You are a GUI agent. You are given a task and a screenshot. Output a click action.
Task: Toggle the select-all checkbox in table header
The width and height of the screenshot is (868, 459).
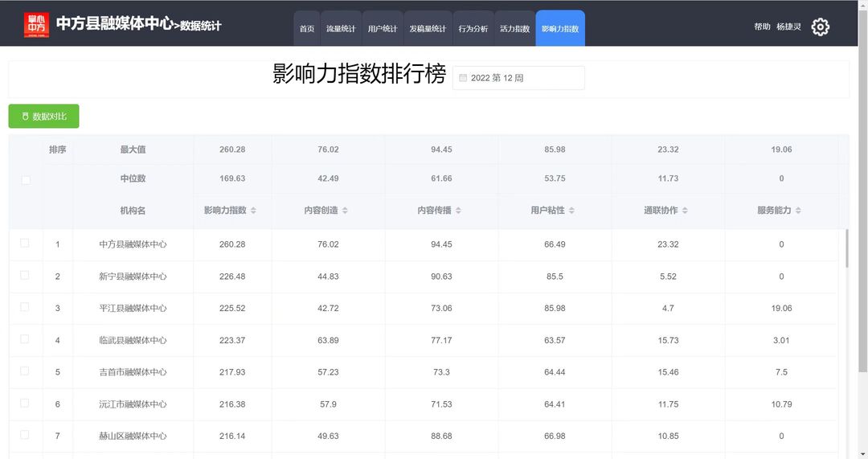point(26,180)
